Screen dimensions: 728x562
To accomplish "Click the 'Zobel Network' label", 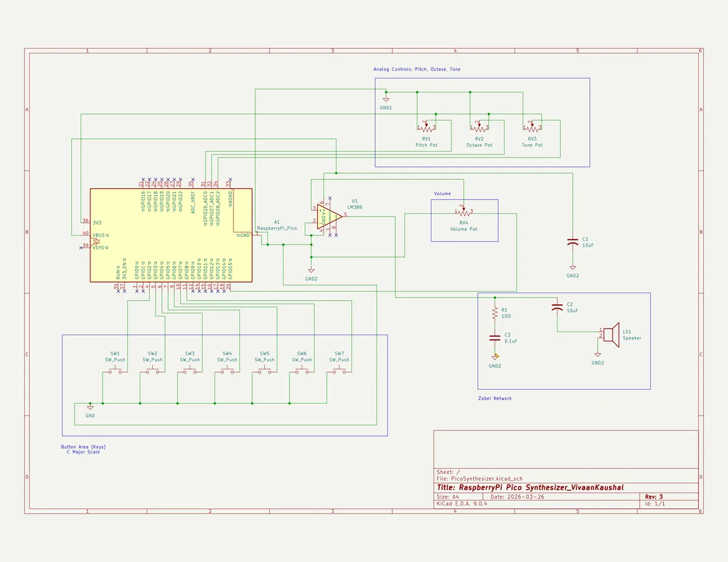I will [x=495, y=398].
